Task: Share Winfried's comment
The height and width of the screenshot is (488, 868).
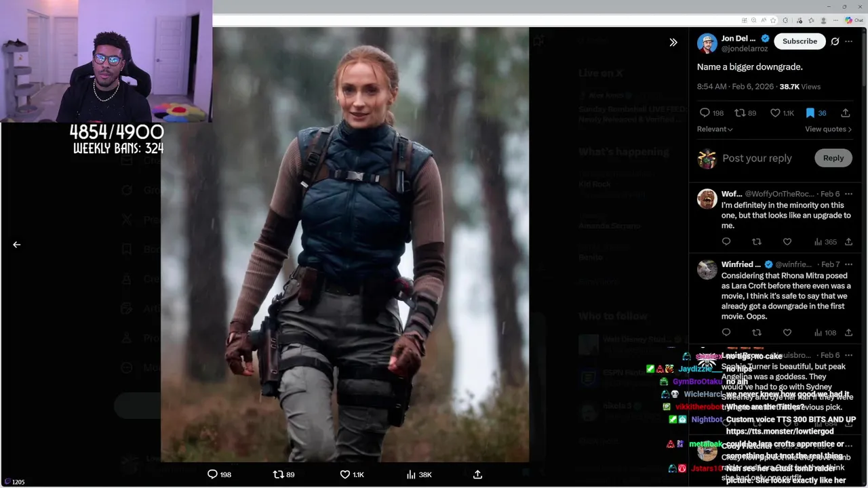Action: (848, 333)
